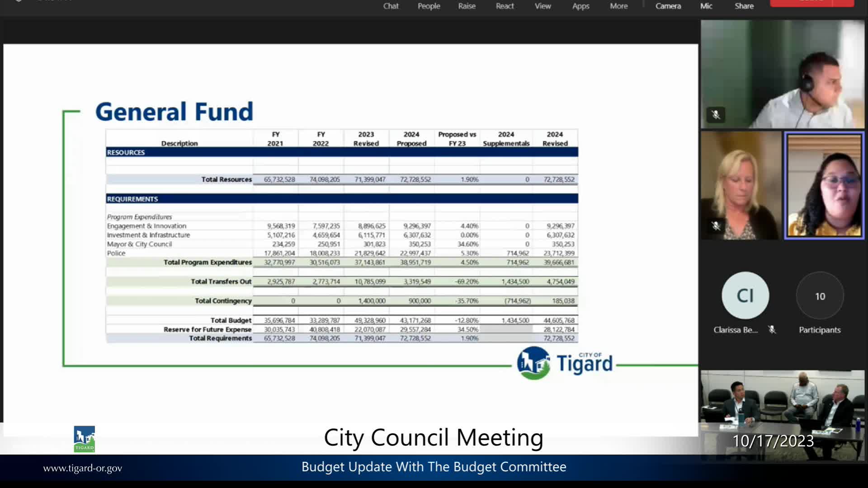Click the red Leave button
Viewport: 868px width, 488px height.
(811, 3)
